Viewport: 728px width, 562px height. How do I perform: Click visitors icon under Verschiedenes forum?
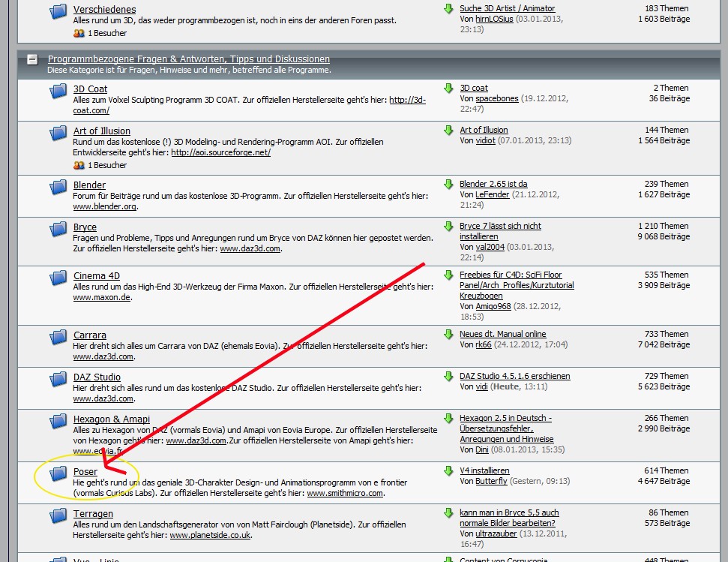(79, 34)
